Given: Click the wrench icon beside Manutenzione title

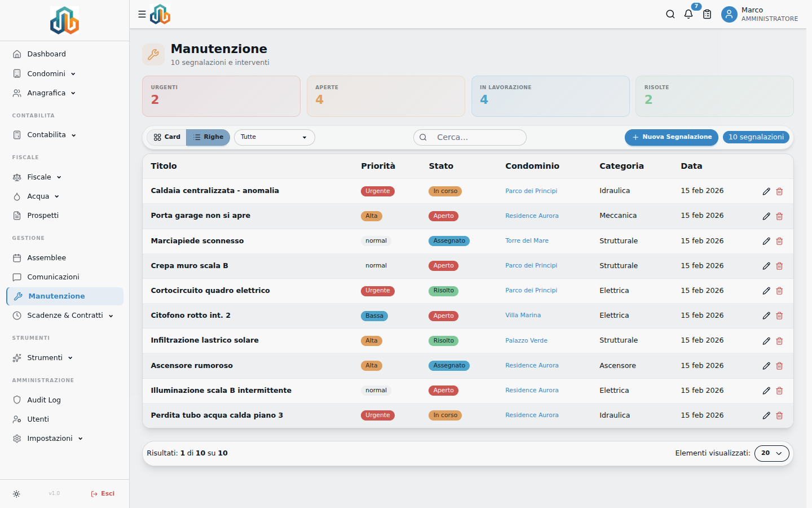Looking at the screenshot, I should click(x=153, y=55).
